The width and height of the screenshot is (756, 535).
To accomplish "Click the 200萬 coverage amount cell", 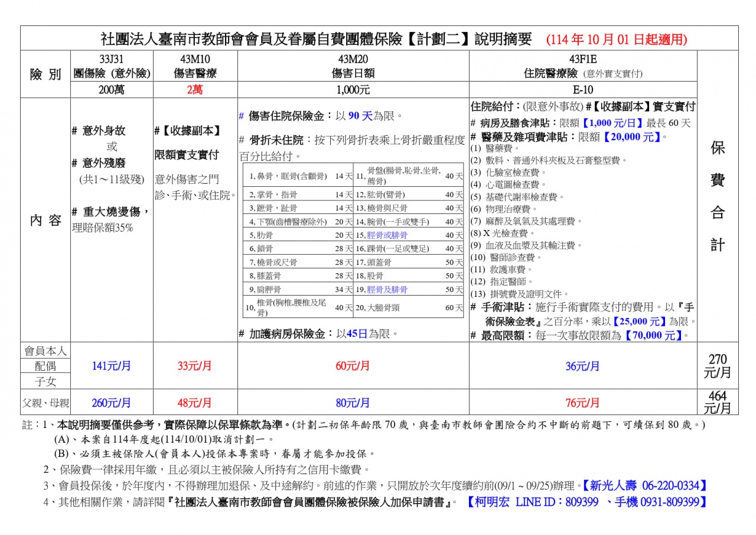I will click(x=112, y=90).
